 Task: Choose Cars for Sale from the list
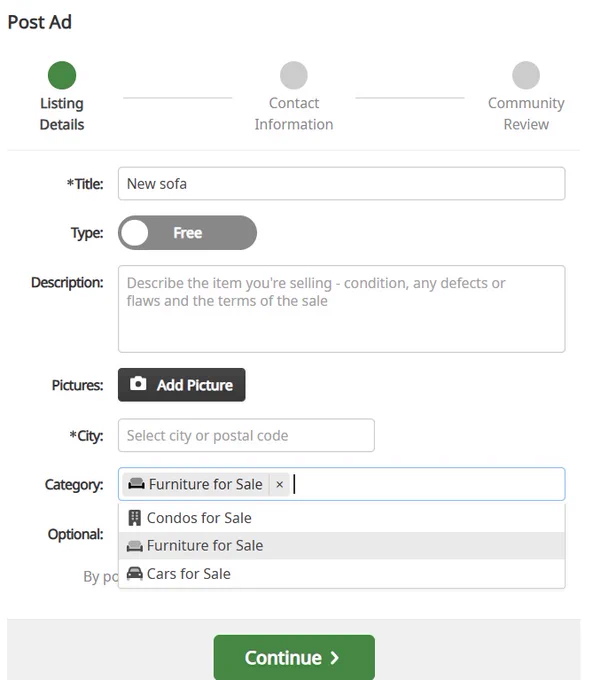click(x=341, y=574)
